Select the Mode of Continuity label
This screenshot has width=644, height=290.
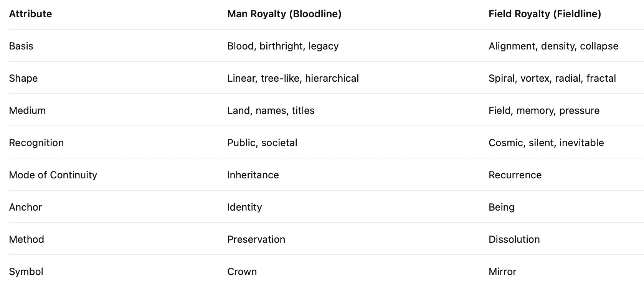[53, 175]
